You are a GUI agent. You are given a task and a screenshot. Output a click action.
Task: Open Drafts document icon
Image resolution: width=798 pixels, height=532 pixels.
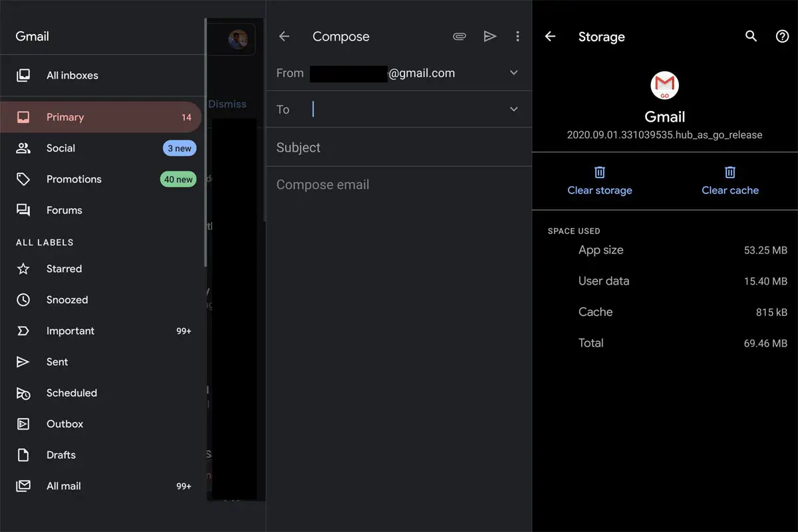tap(23, 455)
